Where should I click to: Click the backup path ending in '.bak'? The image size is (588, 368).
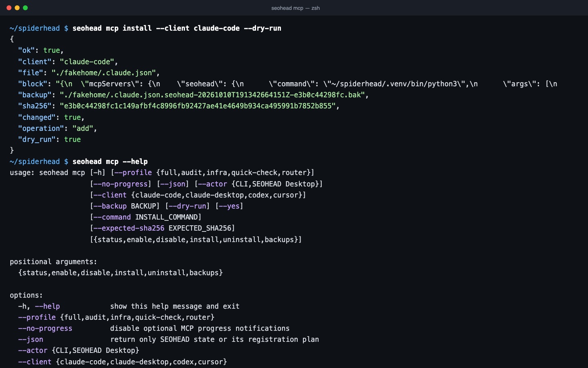[212, 95]
